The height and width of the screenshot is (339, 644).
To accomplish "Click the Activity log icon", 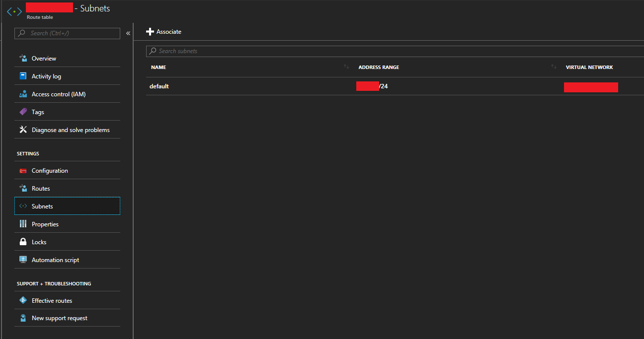I will coord(23,76).
